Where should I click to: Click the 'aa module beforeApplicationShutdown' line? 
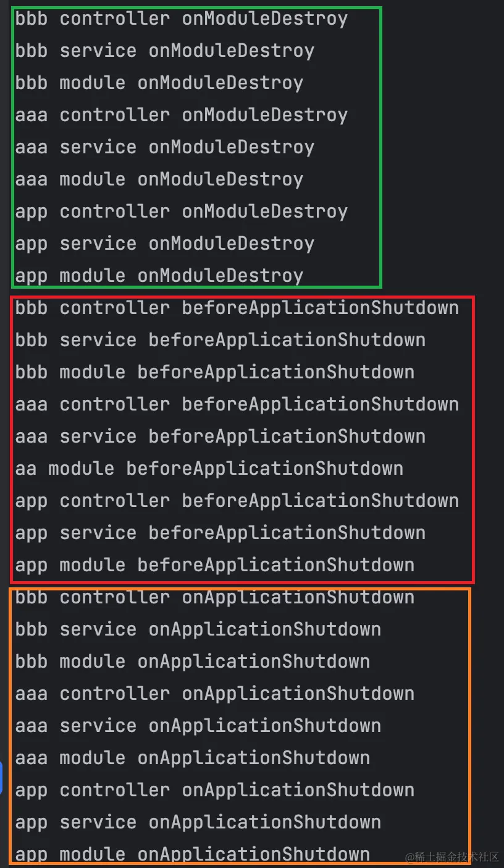click(209, 469)
